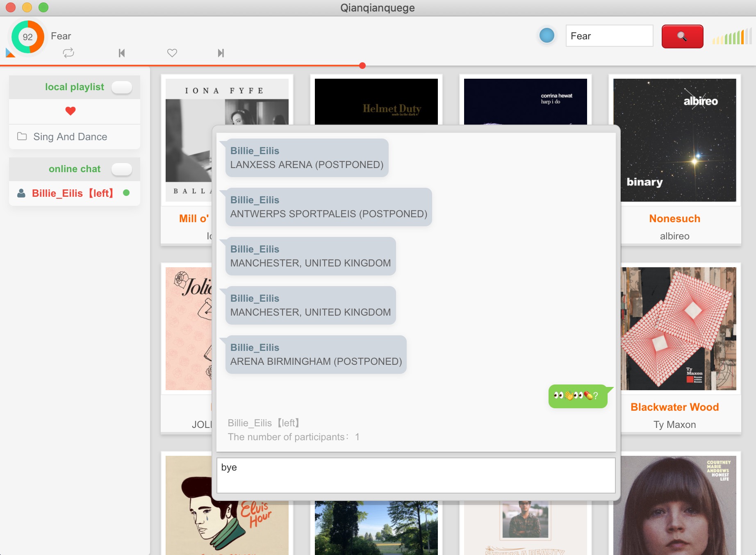Click the Billie_Eilis [left] status line in chat

pyautogui.click(x=264, y=423)
